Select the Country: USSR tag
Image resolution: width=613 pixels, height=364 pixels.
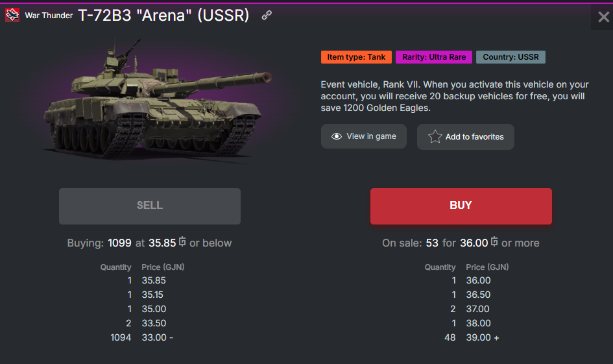click(511, 57)
